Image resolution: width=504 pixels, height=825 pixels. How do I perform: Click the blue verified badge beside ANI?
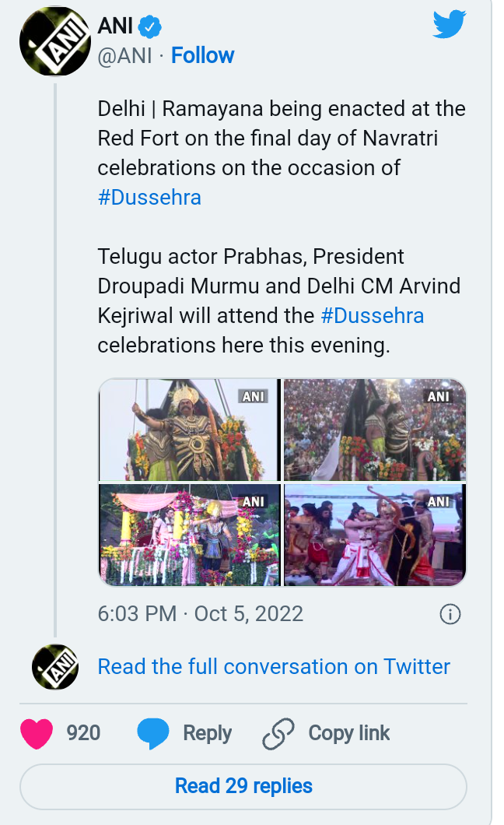(x=150, y=27)
